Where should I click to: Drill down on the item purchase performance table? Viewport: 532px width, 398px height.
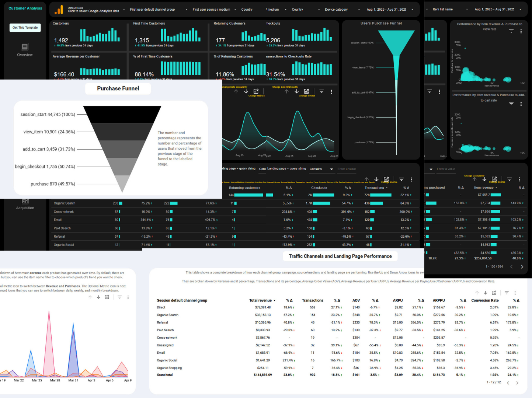point(484,179)
